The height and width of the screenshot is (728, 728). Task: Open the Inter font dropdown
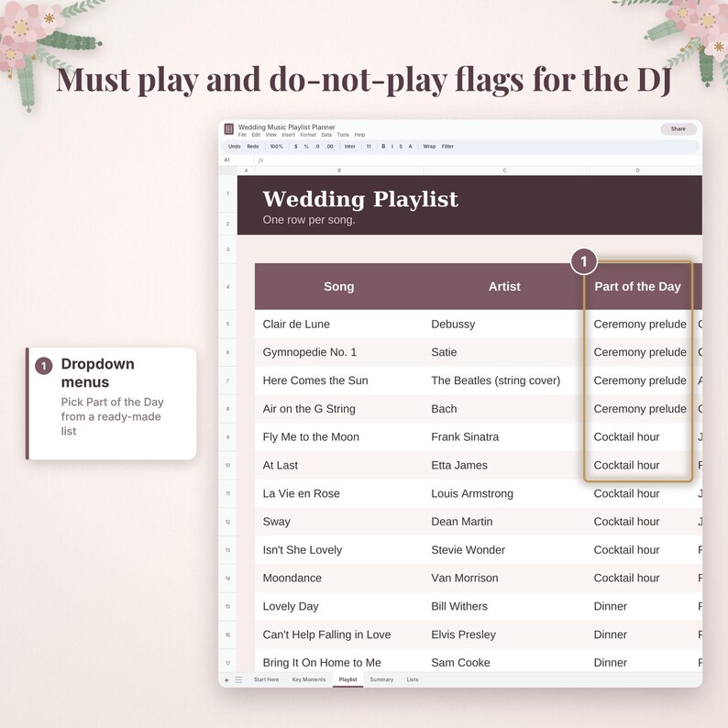click(x=349, y=147)
